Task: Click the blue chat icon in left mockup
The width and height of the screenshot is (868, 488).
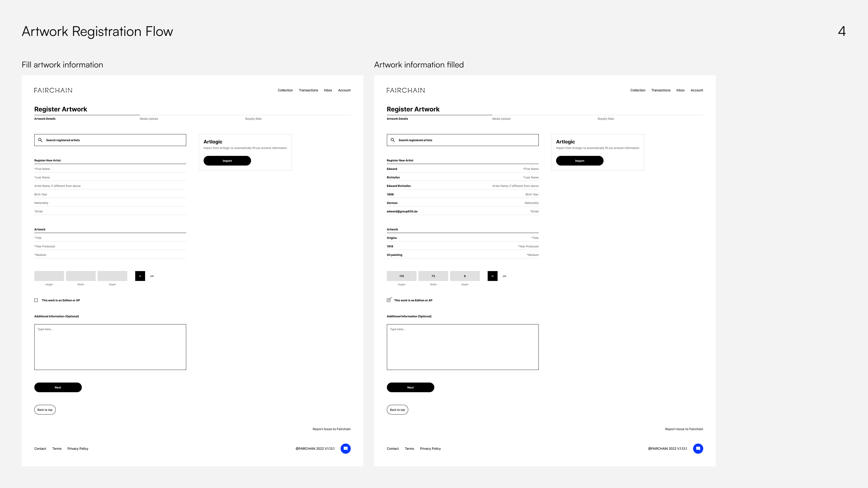Action: 346,448
